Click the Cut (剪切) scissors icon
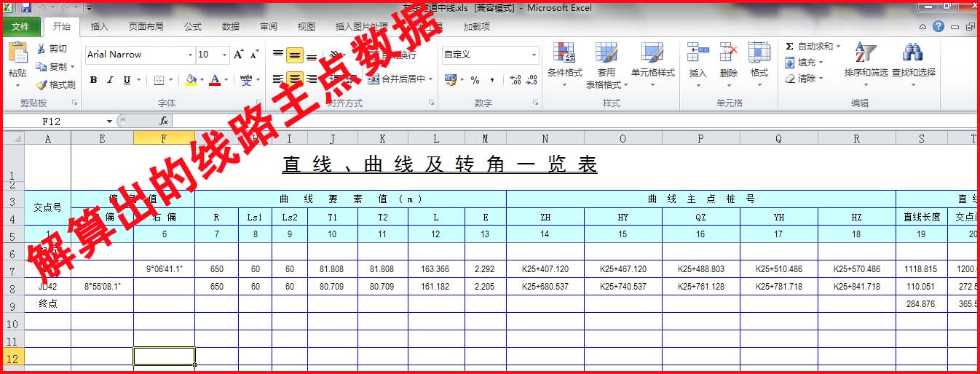Image resolution: width=980 pixels, height=374 pixels. pyautogui.click(x=42, y=49)
